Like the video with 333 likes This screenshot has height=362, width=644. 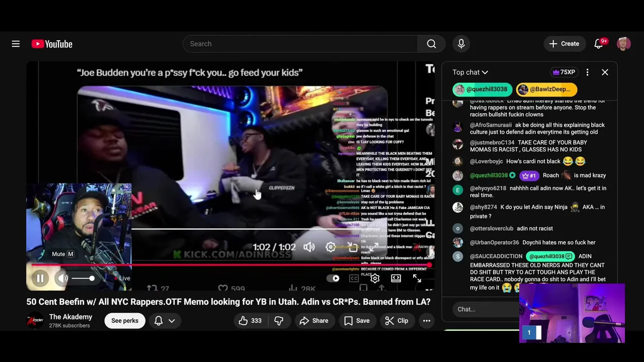pos(251,321)
